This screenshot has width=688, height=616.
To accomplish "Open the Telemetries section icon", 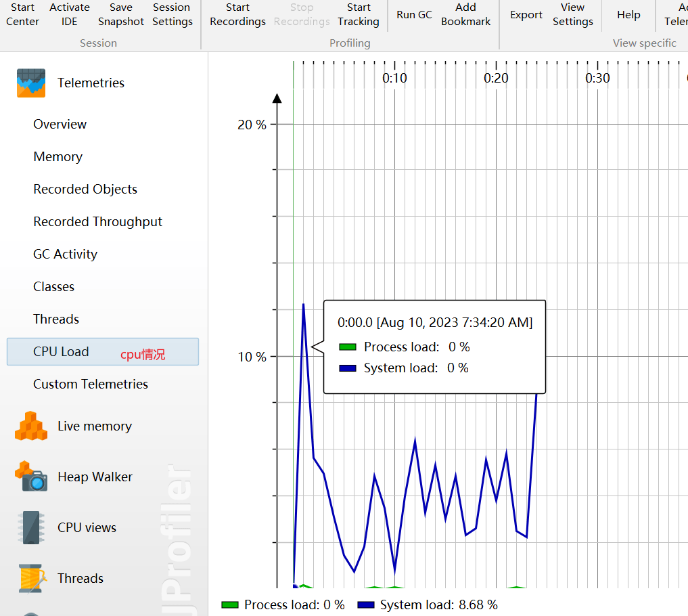I will 31,83.
